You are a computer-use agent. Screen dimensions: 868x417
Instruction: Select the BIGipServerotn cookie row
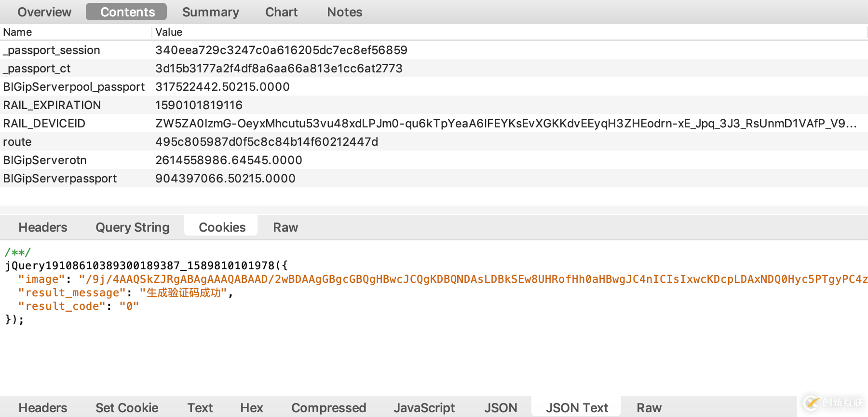tap(45, 160)
